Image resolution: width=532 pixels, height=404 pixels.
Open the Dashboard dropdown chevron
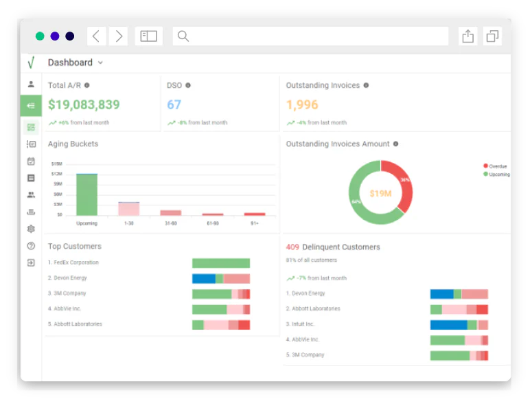(100, 63)
